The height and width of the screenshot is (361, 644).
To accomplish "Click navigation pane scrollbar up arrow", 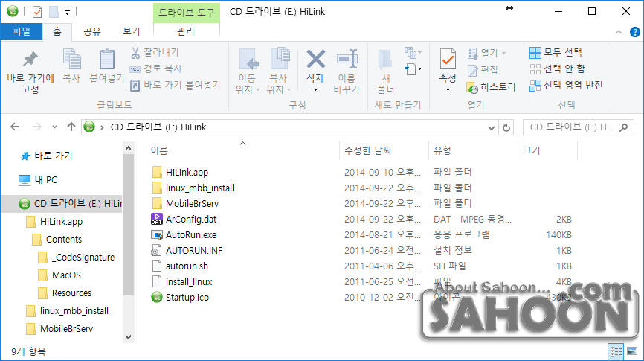I will click(x=128, y=148).
